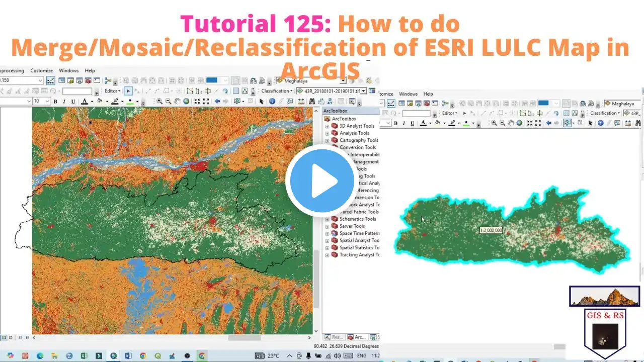The width and height of the screenshot is (644, 362).
Task: Click Measure tool in left window
Action: 301,101
